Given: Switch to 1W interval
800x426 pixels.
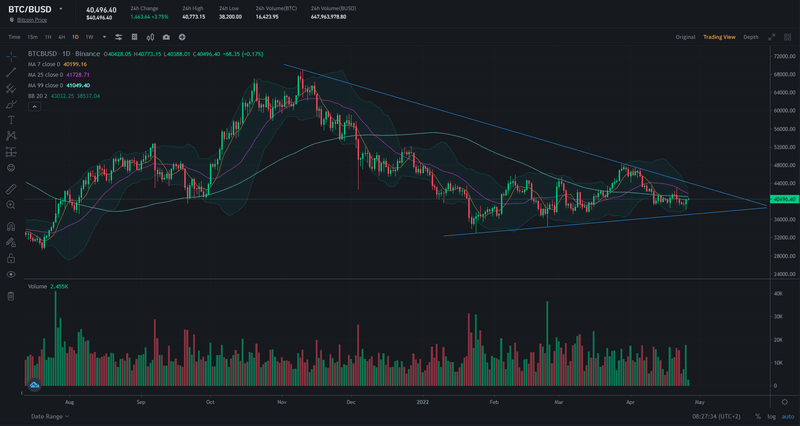Looking at the screenshot, I should click(x=89, y=37).
